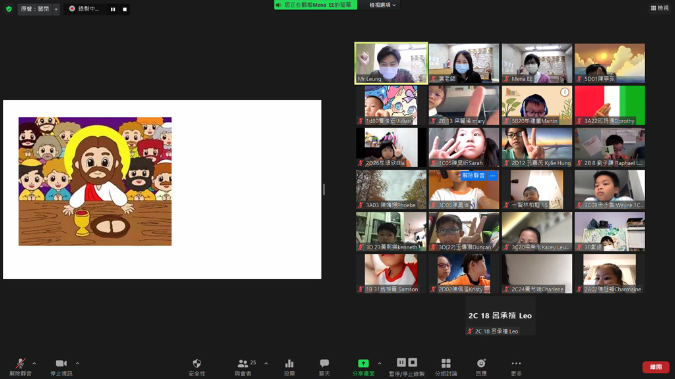Open the View Options dropdown at the top

pyautogui.click(x=382, y=5)
